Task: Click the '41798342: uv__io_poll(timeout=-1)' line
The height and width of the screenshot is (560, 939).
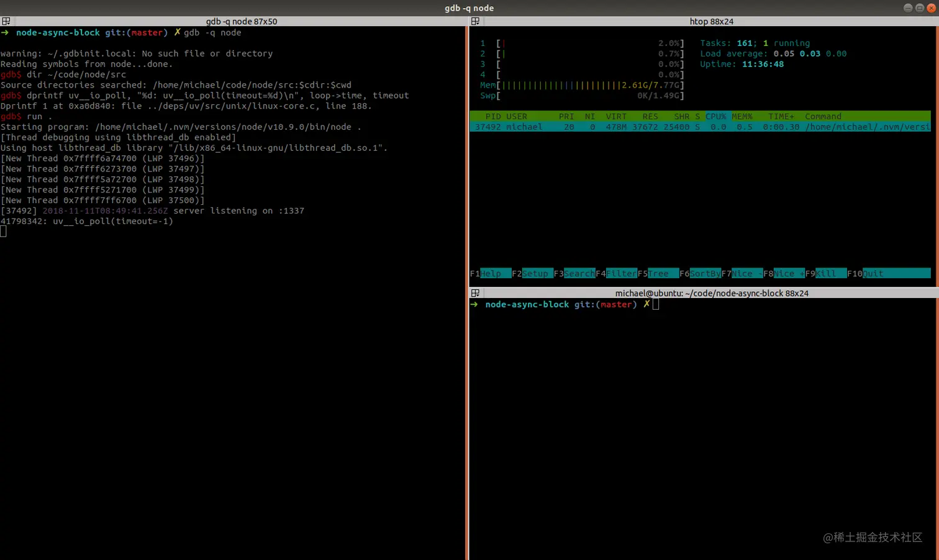Action: [x=87, y=222]
